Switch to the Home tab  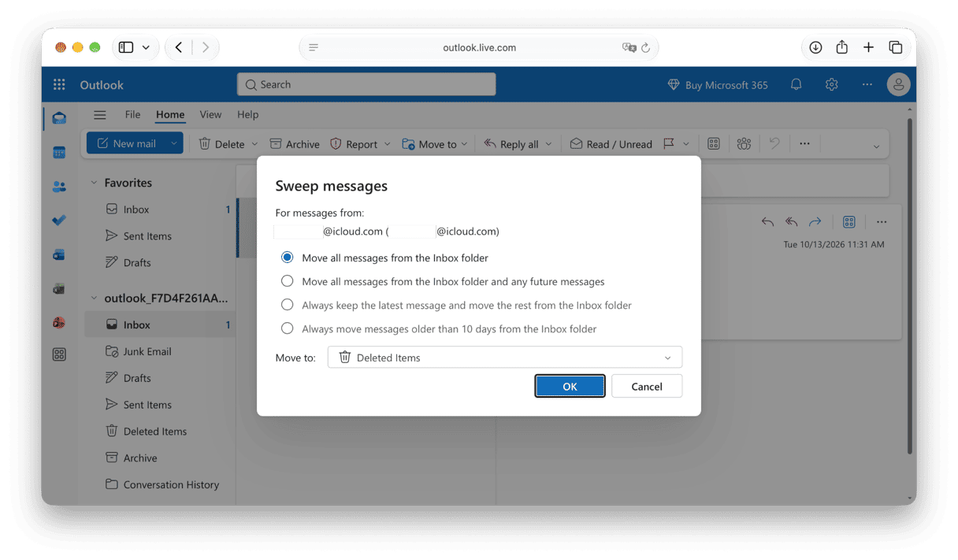tap(170, 114)
